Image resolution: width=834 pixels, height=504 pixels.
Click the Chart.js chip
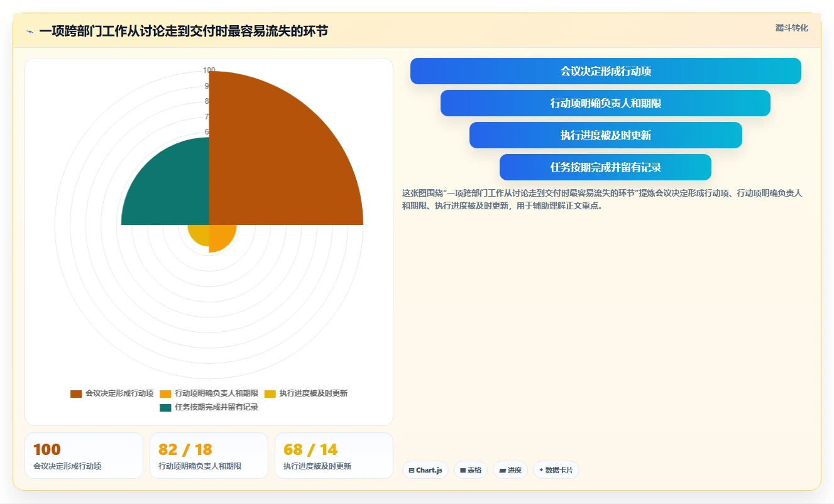point(425,470)
